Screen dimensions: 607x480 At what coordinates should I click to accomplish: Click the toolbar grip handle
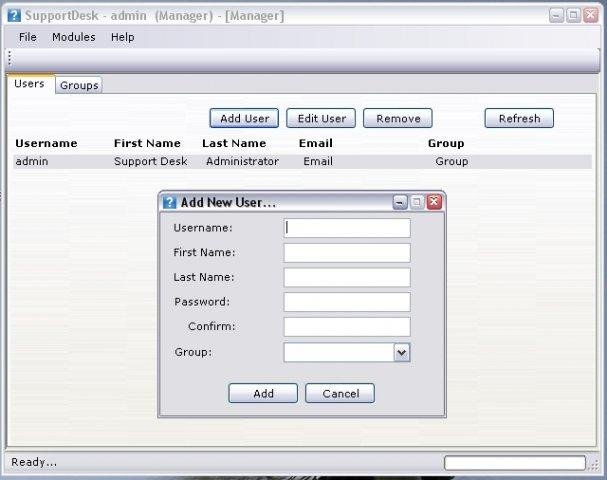10,59
